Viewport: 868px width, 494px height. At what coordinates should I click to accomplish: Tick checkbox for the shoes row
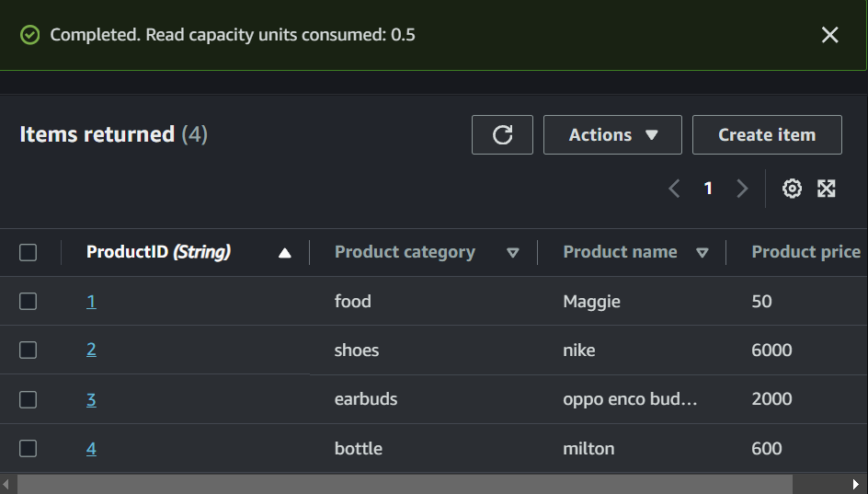click(x=29, y=350)
